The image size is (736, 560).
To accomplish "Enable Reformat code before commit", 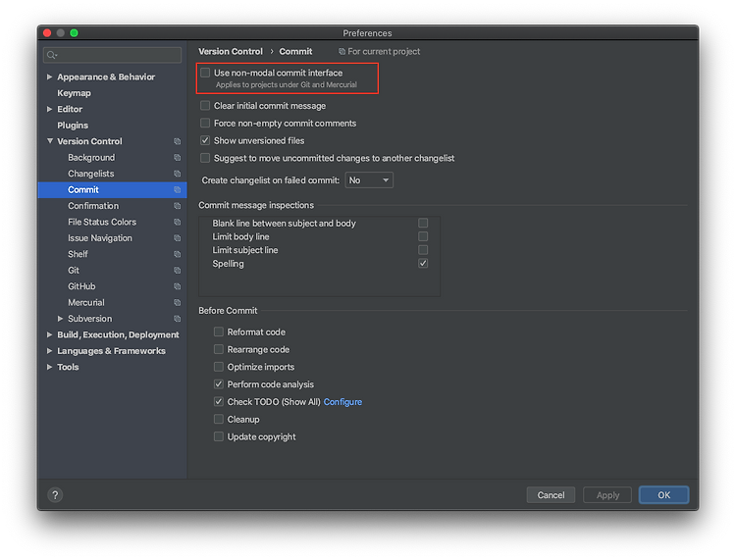I will click(219, 332).
